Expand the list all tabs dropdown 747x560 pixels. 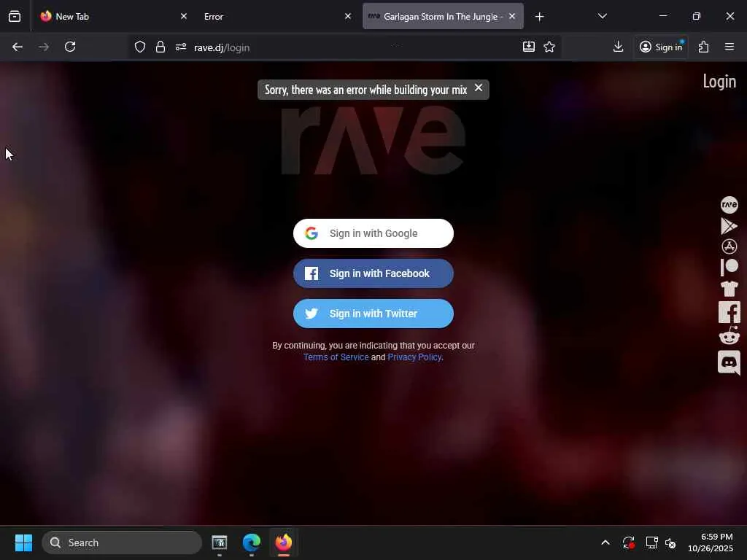[602, 16]
